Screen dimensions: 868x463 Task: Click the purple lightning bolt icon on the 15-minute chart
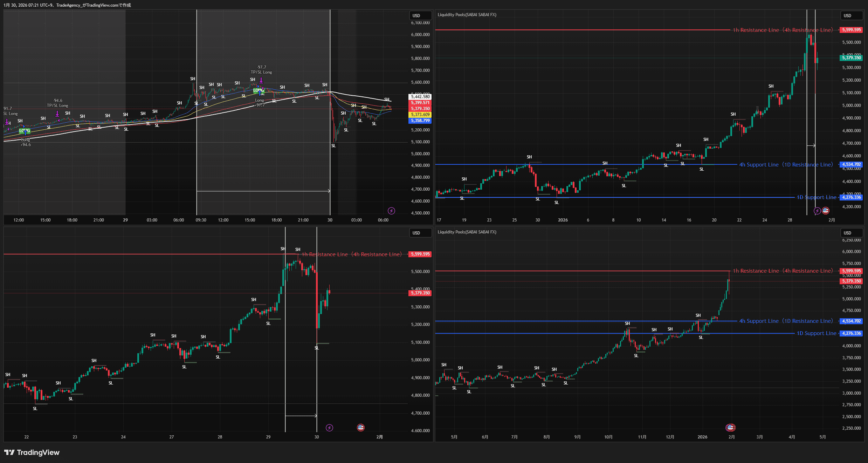click(391, 211)
